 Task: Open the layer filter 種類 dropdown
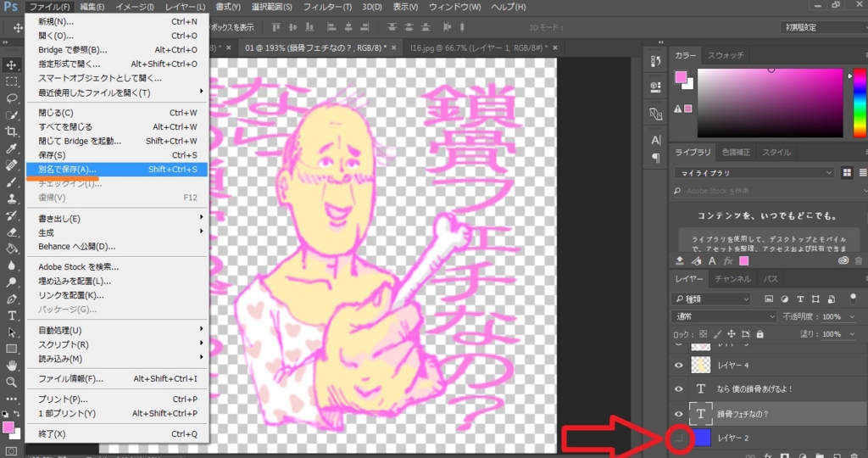pos(711,299)
